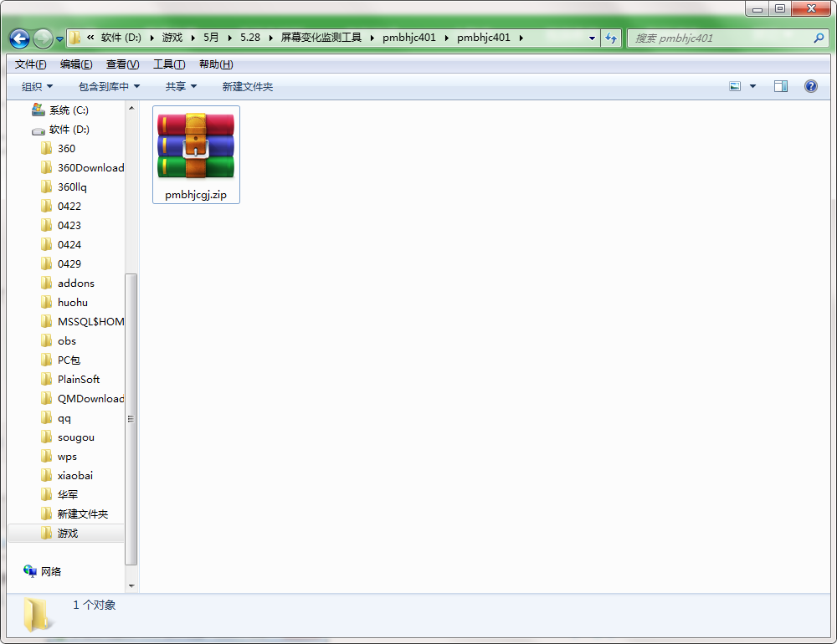Open the 编辑(E) menu
Image resolution: width=837 pixels, height=644 pixels.
(x=76, y=64)
